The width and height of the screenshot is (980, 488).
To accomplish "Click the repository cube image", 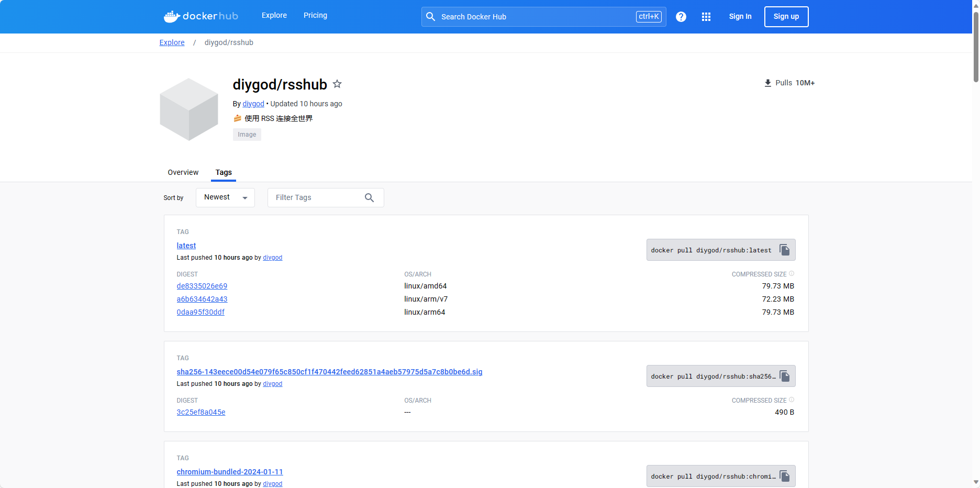I will click(189, 109).
